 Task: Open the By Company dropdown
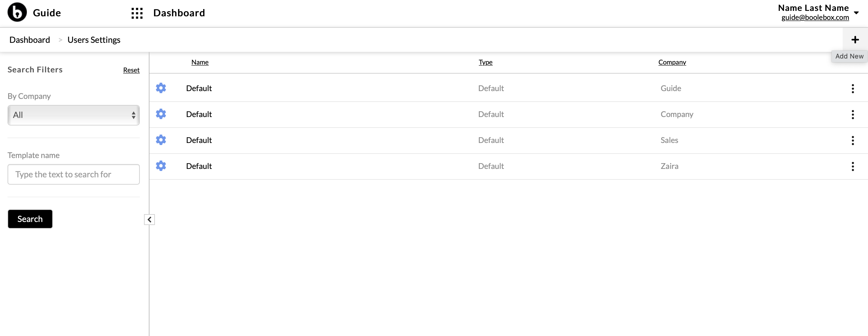(x=73, y=115)
